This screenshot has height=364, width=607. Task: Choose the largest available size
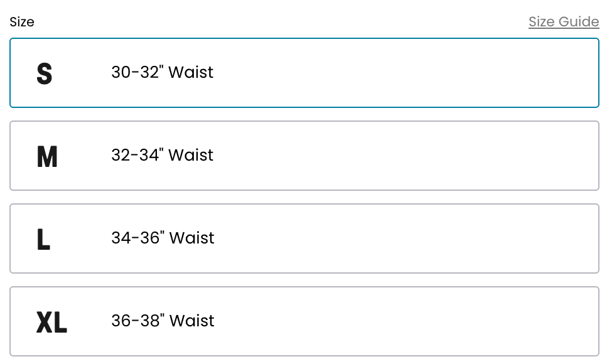tap(304, 321)
